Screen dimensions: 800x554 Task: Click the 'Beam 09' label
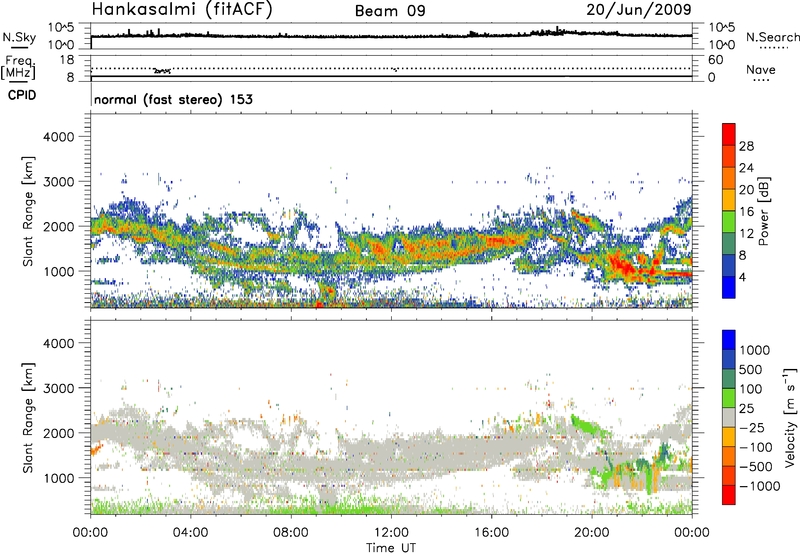coord(390,11)
